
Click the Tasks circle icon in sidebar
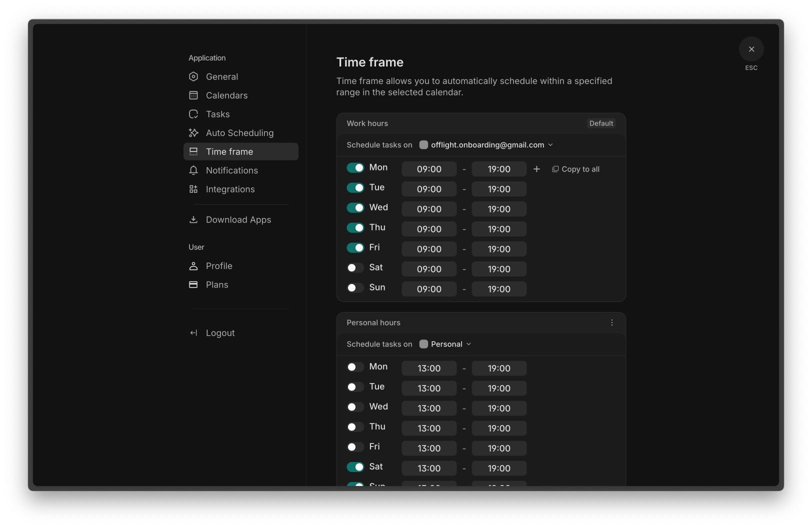pos(193,114)
